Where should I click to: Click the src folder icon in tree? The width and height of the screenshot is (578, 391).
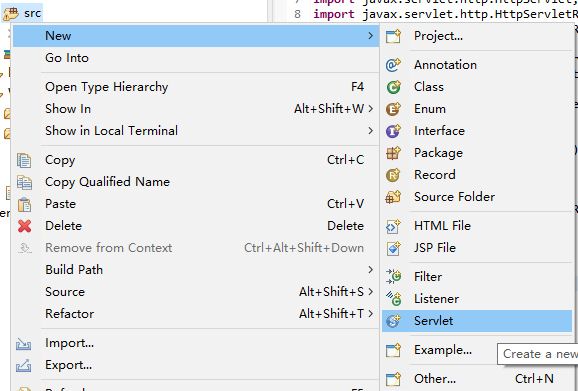(11, 14)
